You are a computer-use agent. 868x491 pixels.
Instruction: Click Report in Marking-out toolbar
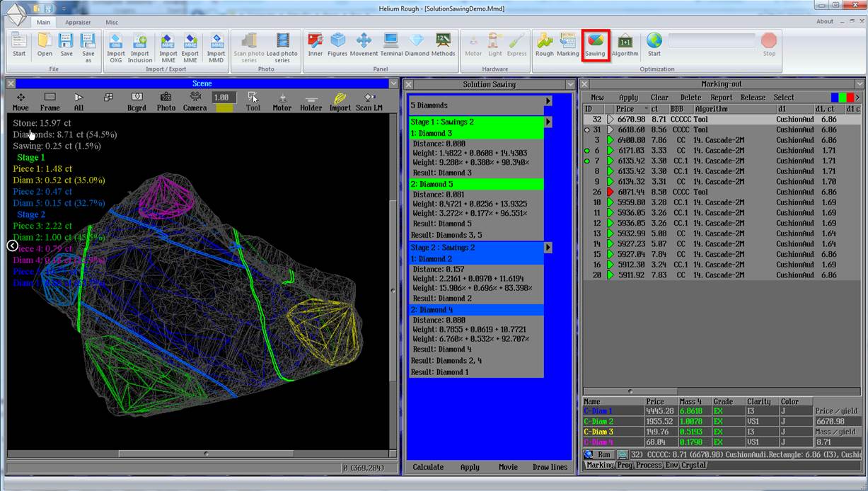click(x=721, y=98)
